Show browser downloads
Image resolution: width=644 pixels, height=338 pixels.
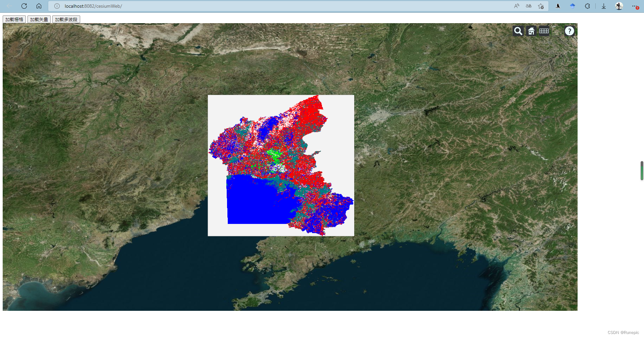click(x=604, y=6)
